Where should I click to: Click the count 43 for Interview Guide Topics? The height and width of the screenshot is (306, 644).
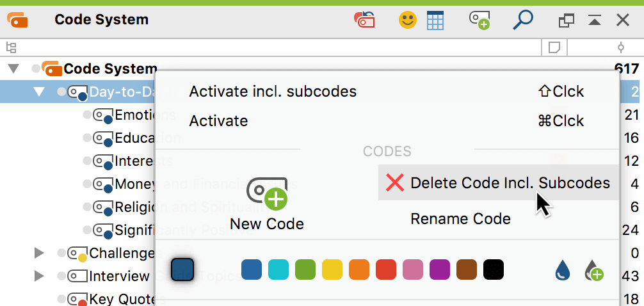coord(631,276)
